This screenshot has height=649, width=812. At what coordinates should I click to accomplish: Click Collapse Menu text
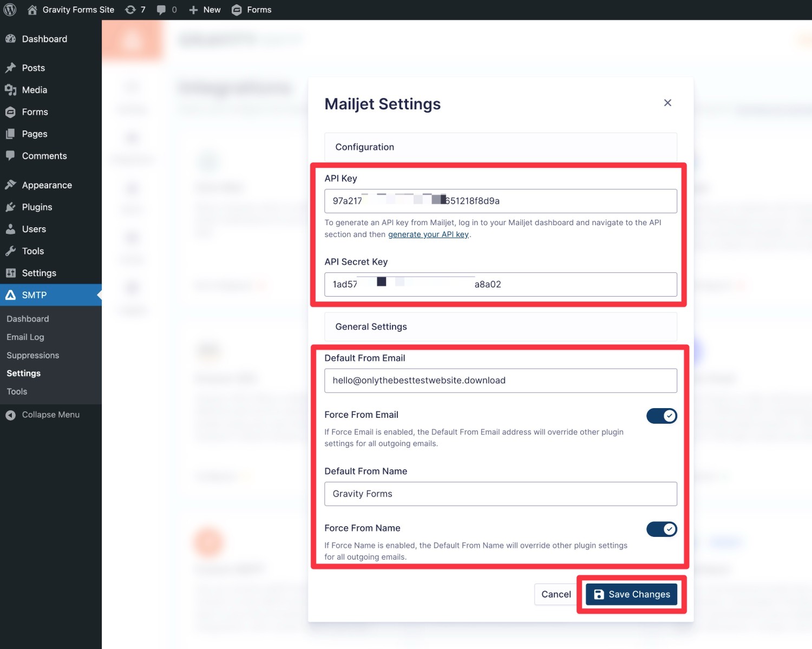(51, 415)
